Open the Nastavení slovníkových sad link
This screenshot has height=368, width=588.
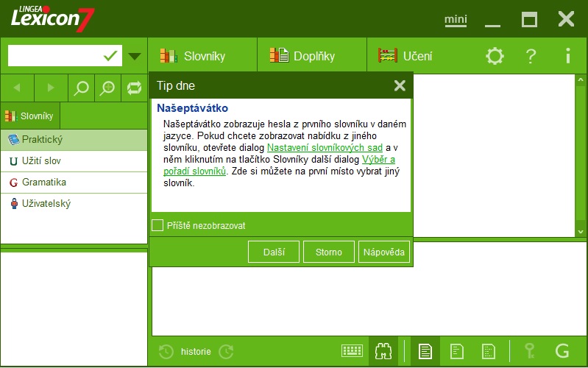click(x=325, y=147)
